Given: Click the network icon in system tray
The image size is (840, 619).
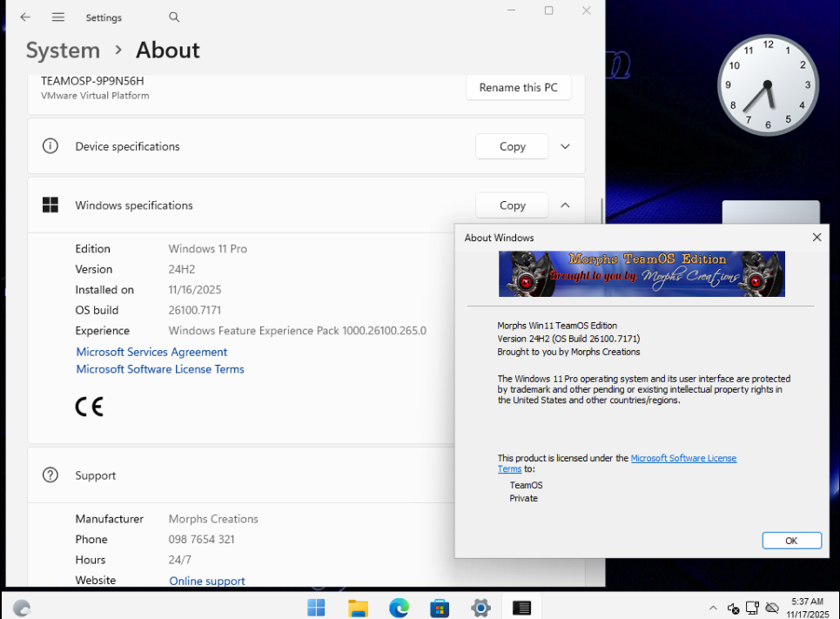Looking at the screenshot, I should tap(752, 608).
